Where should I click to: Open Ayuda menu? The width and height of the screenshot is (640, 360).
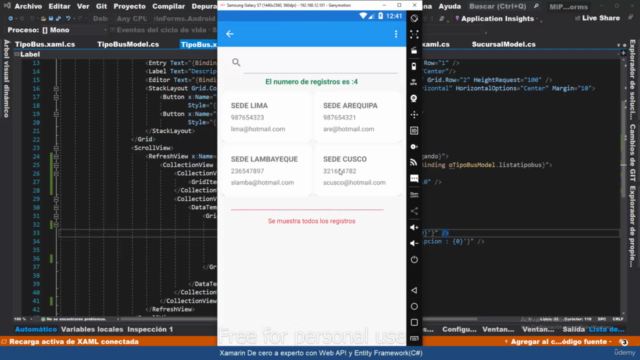[x=449, y=7]
